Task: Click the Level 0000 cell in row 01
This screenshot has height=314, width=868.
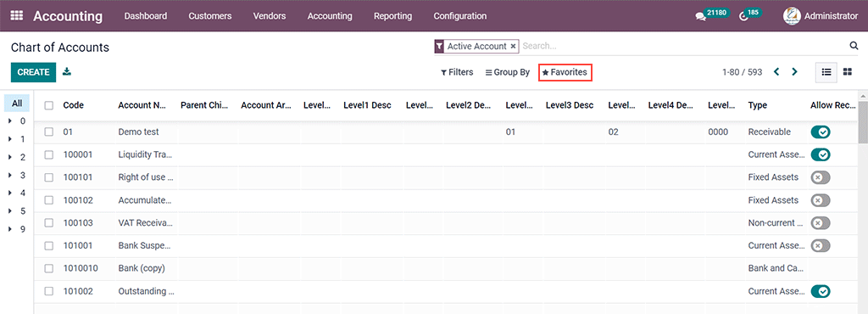Action: click(718, 132)
